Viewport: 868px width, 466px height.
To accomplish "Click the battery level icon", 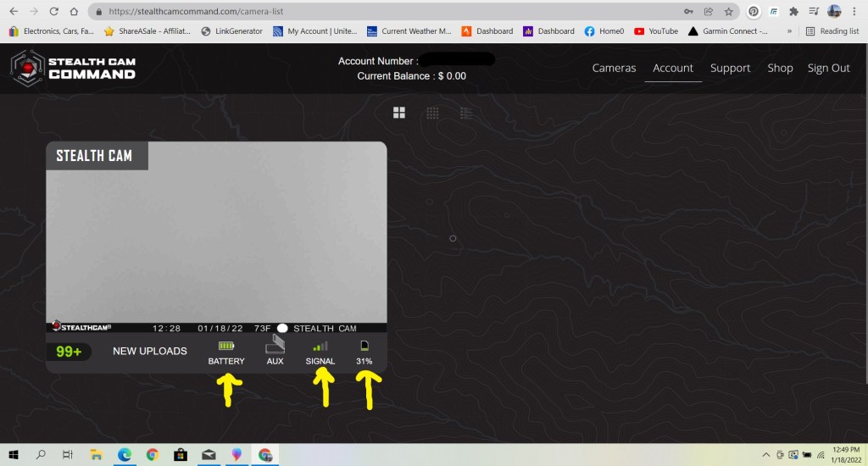I will (226, 346).
